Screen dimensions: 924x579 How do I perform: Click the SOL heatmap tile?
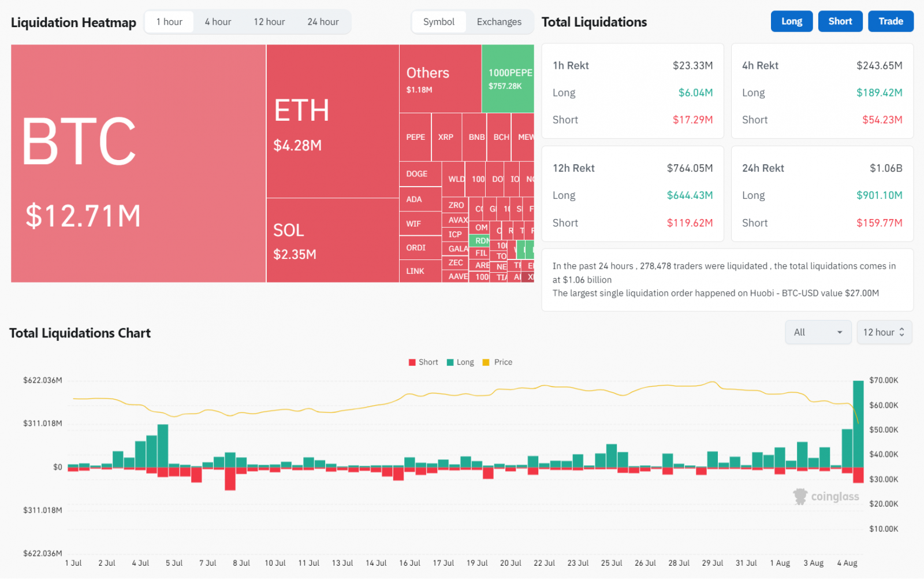[x=332, y=240]
